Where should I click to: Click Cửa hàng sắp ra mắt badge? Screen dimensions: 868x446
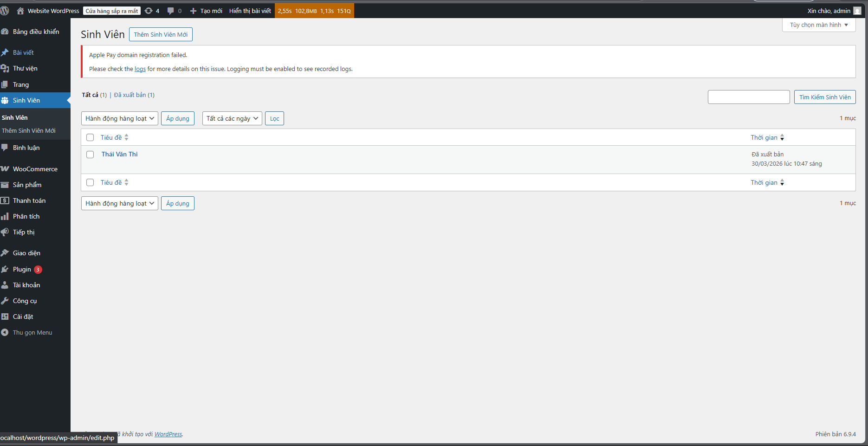point(112,11)
